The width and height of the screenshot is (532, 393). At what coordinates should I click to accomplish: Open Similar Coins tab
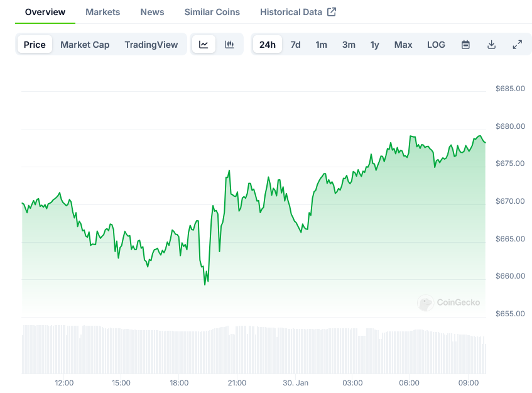[212, 12]
